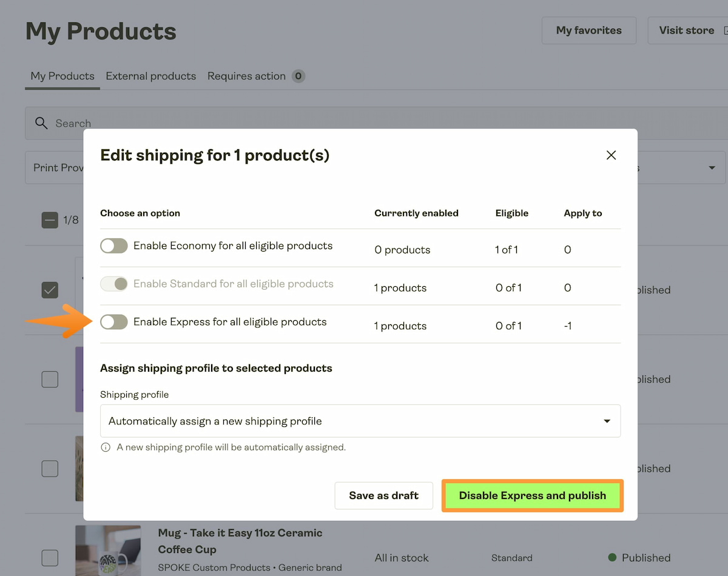The width and height of the screenshot is (728, 576).
Task: Click the external link icon beside Visit store
Action: click(724, 30)
